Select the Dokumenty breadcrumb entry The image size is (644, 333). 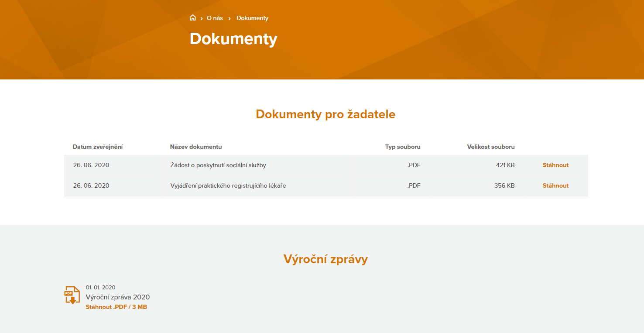(252, 18)
